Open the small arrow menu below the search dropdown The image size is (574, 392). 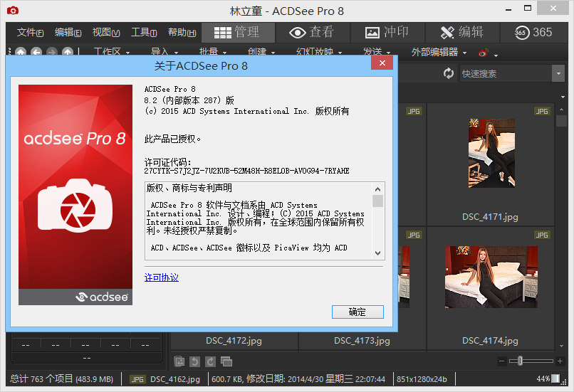coord(563,97)
